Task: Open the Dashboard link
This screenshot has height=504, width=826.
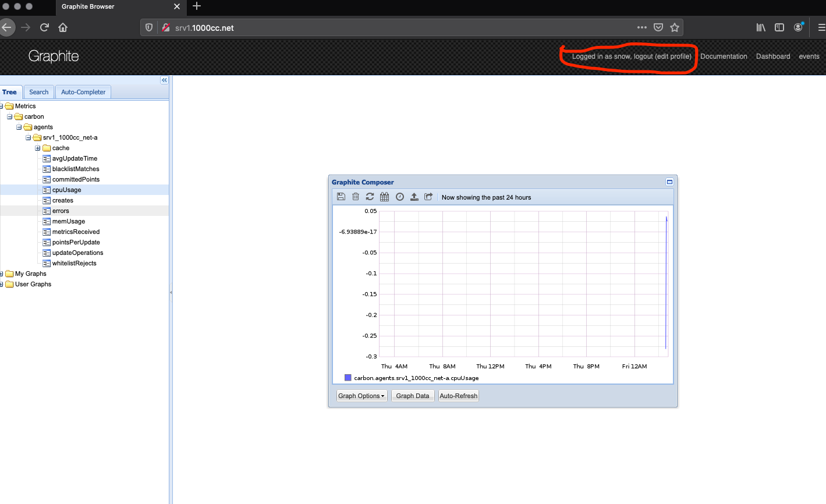Action: pyautogui.click(x=773, y=56)
